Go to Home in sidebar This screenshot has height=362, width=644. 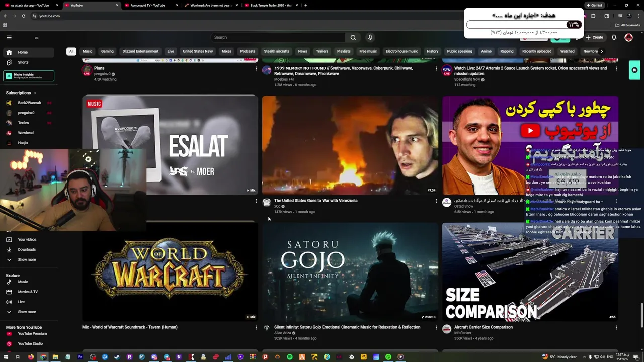[x=29, y=52]
